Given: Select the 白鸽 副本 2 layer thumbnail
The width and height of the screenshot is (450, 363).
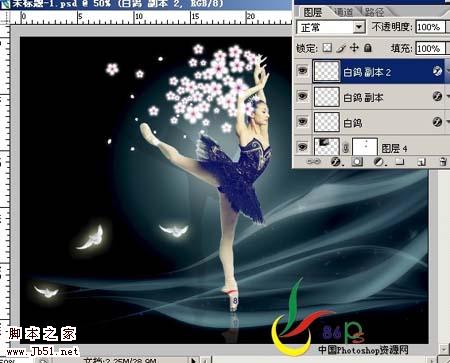Looking at the screenshot, I should pyautogui.click(x=327, y=71).
